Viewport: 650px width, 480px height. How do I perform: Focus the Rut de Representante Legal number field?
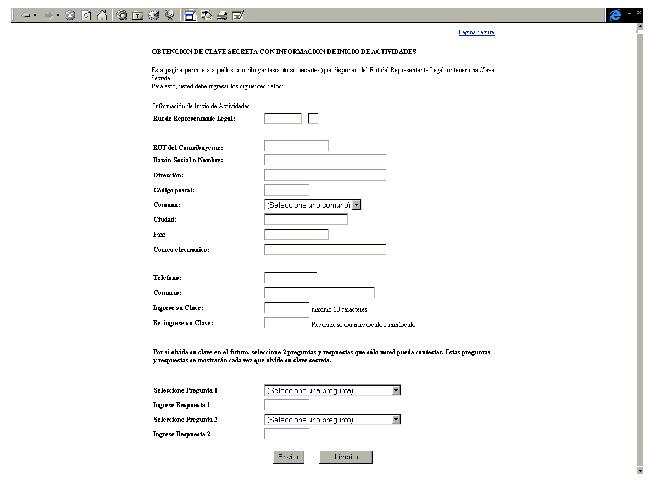click(283, 119)
